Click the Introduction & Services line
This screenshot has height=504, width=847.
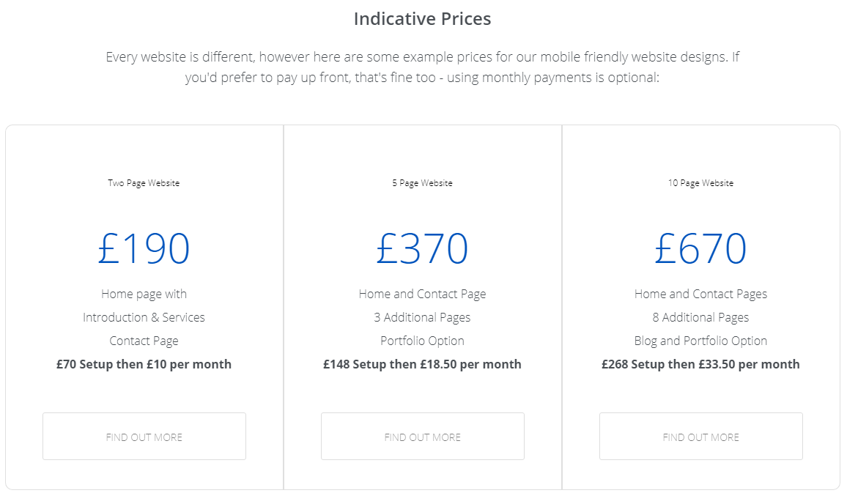[x=144, y=317]
